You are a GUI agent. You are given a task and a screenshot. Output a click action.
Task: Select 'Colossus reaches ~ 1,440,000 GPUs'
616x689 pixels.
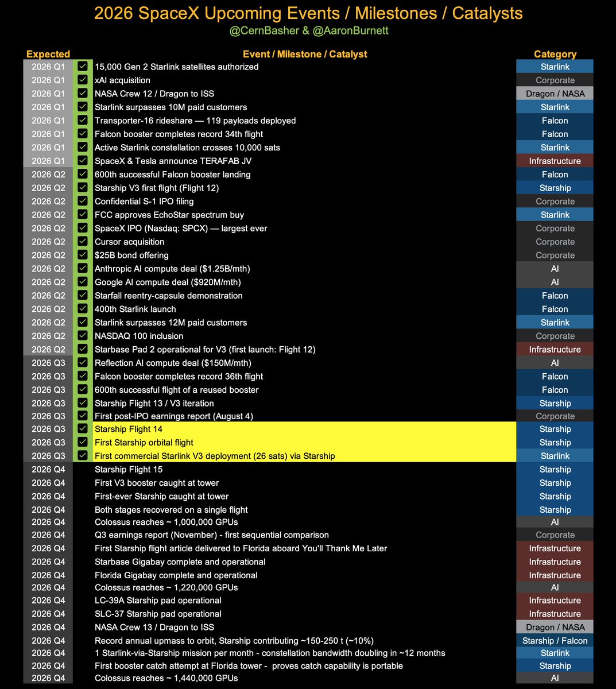coord(166,678)
